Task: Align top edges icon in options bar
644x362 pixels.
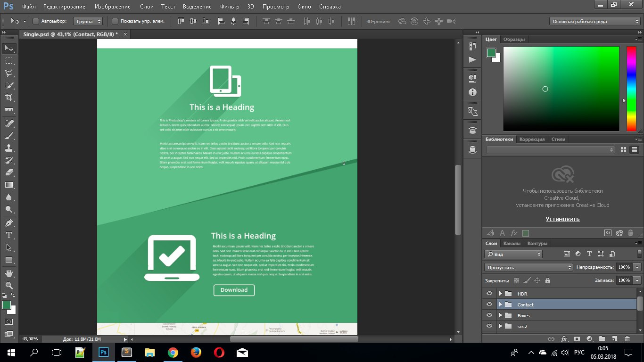Action: [x=181, y=21]
